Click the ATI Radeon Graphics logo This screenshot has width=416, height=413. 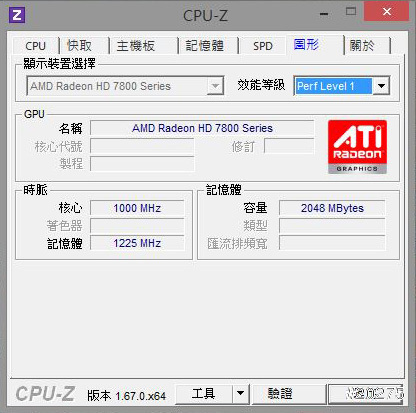[x=357, y=147]
